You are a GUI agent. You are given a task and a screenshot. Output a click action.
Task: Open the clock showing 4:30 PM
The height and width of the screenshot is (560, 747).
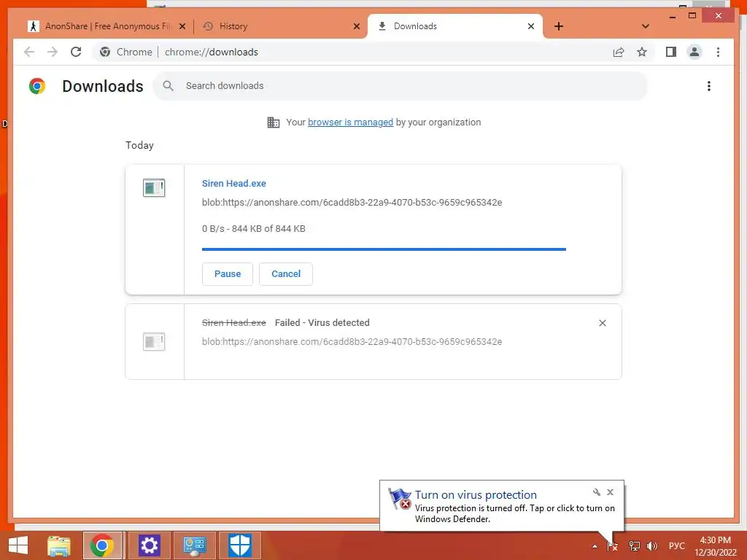[715, 546]
